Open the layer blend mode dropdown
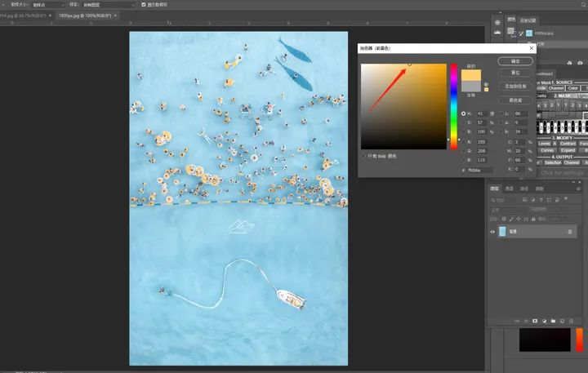The image size is (588, 373). pos(507,210)
